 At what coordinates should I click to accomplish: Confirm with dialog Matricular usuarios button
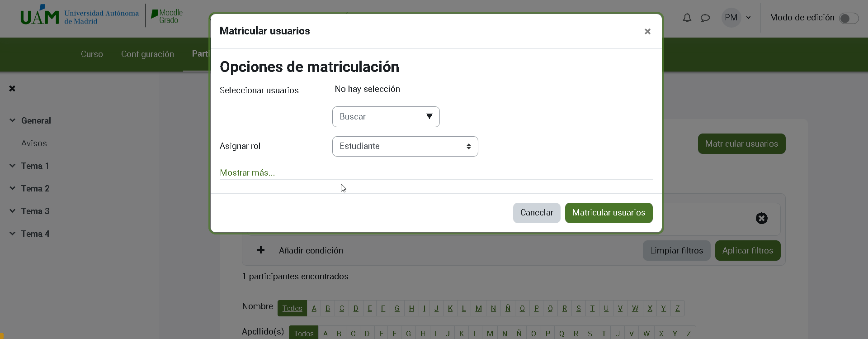pyautogui.click(x=609, y=213)
